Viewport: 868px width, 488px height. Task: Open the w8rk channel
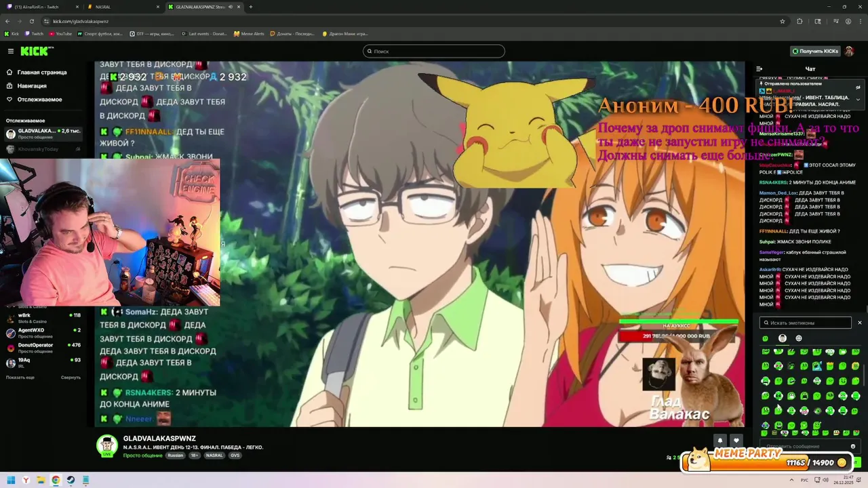42,317
